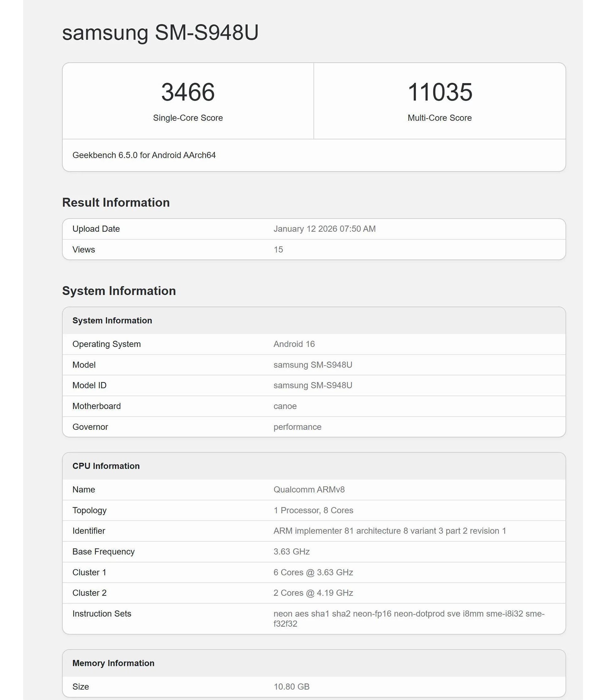Open the System Information section heading
Viewport: 597px width, 700px height.
click(119, 290)
